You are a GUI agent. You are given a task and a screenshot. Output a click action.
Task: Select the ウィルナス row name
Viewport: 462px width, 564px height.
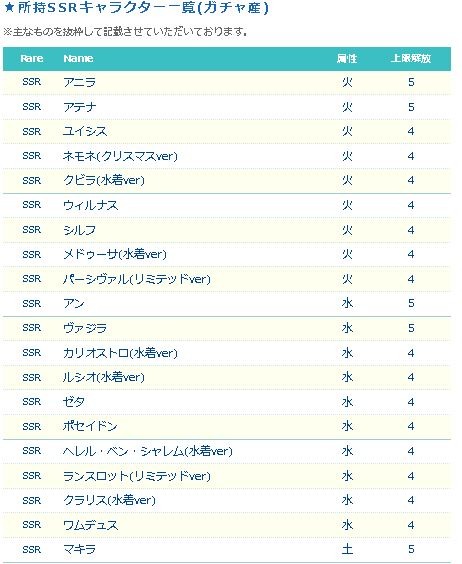pyautogui.click(x=90, y=205)
